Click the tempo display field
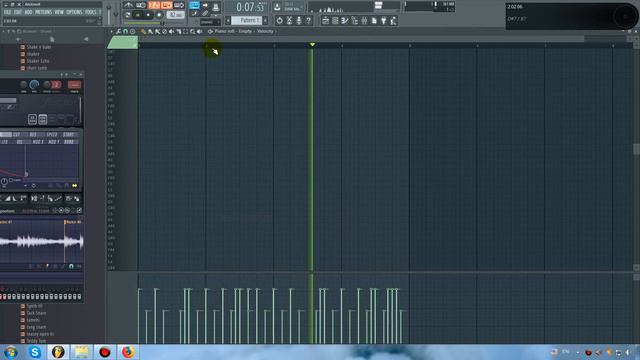This screenshot has height=360, width=640. pos(176,15)
